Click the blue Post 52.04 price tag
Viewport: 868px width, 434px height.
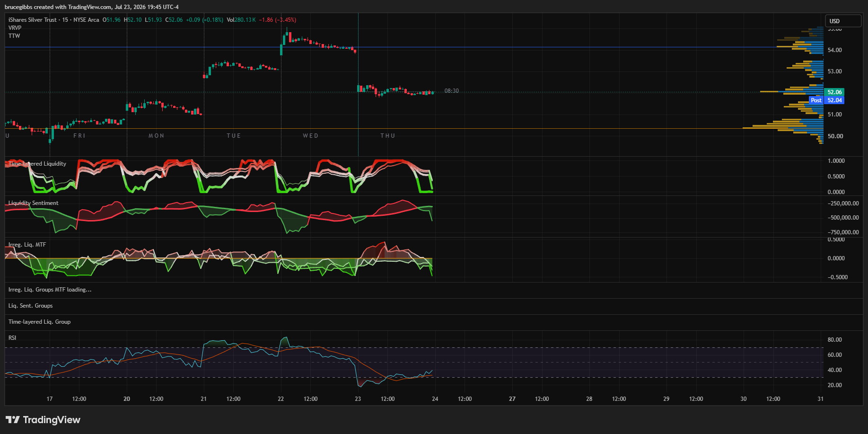coord(826,100)
